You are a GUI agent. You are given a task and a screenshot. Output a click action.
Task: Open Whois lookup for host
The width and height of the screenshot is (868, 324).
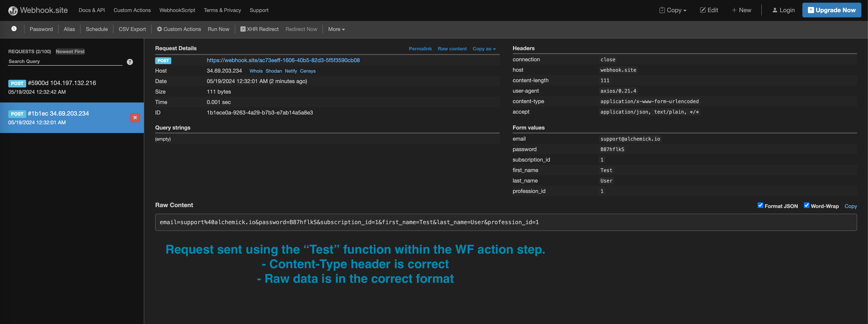tap(256, 71)
